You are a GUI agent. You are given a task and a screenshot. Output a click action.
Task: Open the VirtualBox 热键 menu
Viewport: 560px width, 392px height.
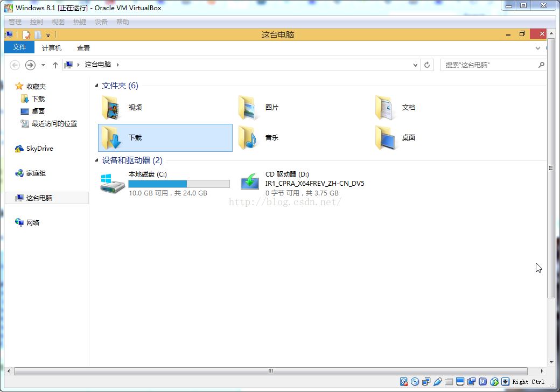point(80,22)
